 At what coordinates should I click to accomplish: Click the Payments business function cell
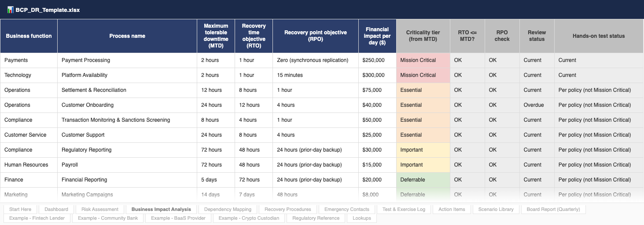pos(29,60)
